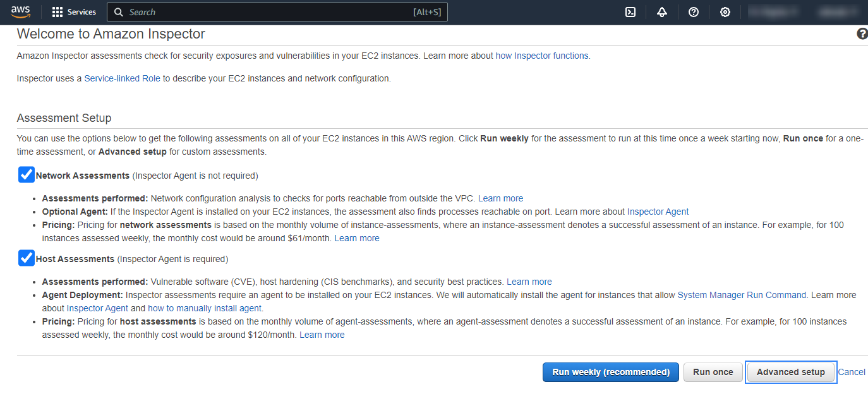
Task: Uncheck the Host Assessments checkbox
Action: [27, 258]
